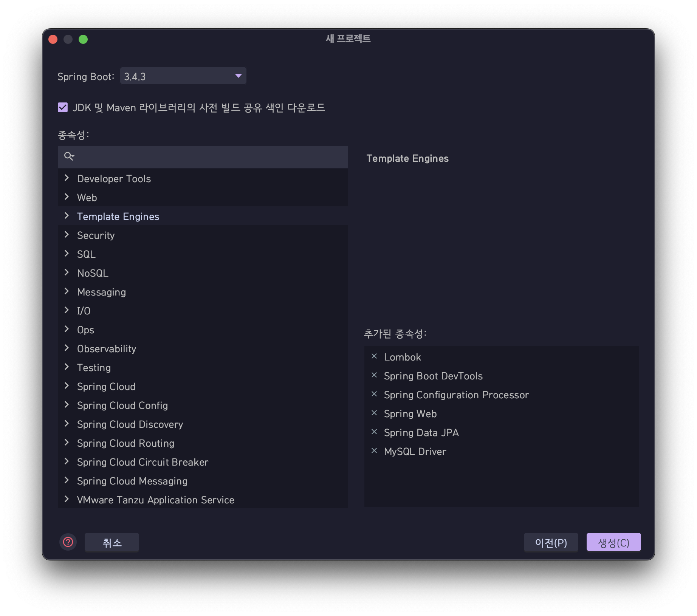The height and width of the screenshot is (616, 697).
Task: Remove Spring Configuration Processor dependency
Action: point(374,394)
